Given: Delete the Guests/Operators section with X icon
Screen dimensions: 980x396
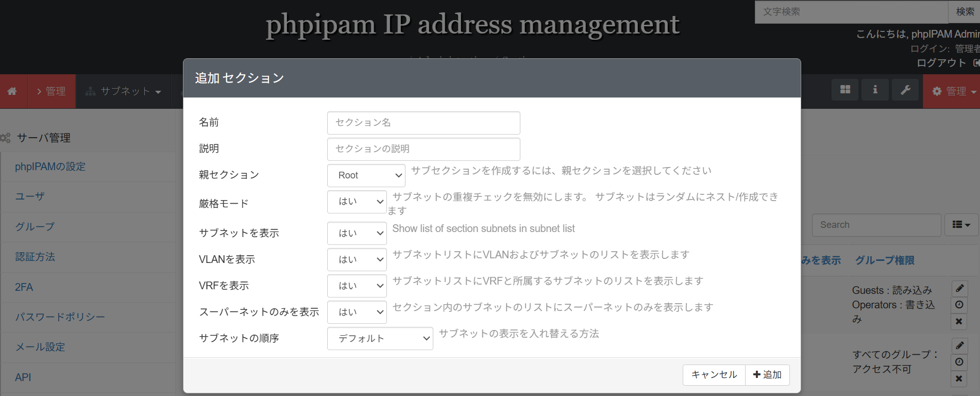Looking at the screenshot, I should pyautogui.click(x=959, y=321).
